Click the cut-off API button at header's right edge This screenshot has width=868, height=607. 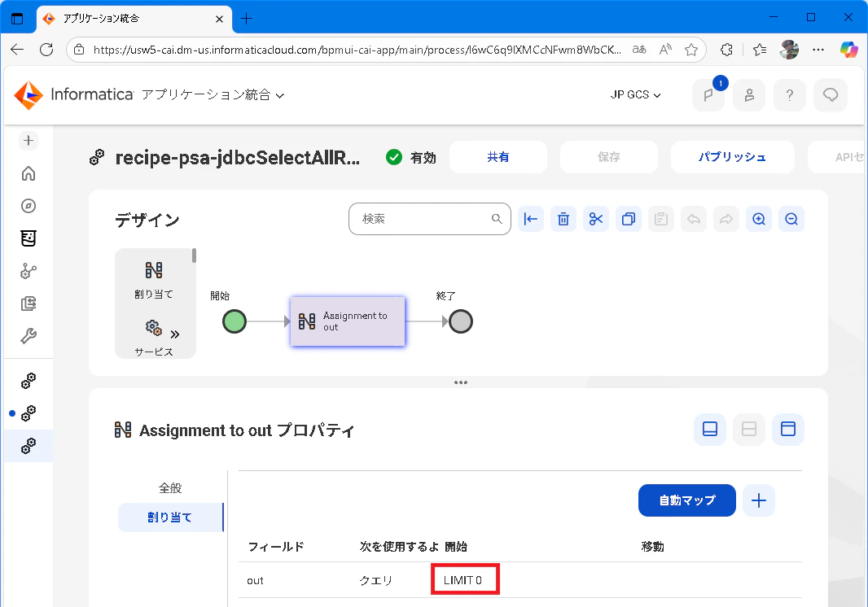pyautogui.click(x=838, y=157)
